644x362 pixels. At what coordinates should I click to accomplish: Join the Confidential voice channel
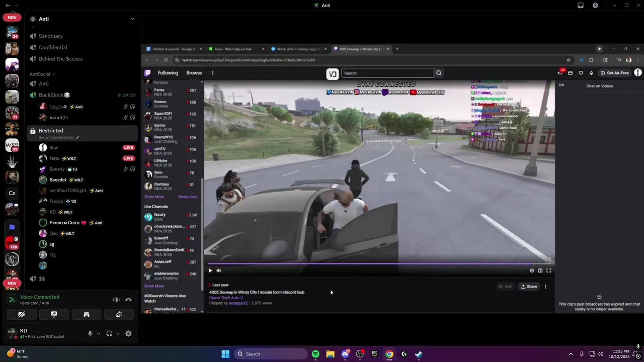pos(82,47)
